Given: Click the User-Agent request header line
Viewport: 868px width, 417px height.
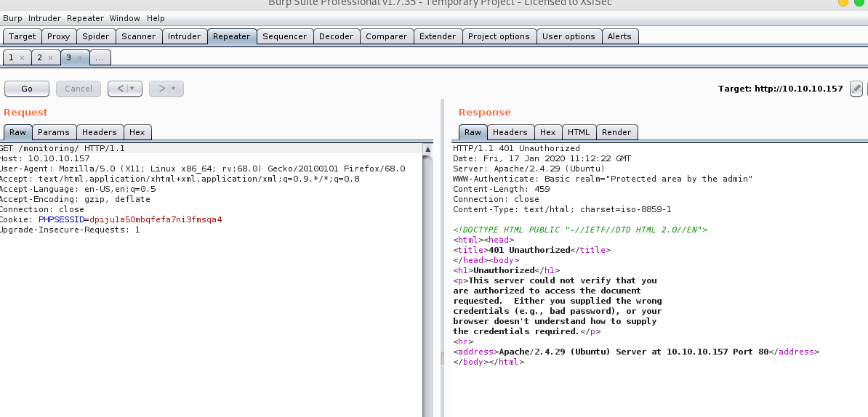Looking at the screenshot, I should [x=202, y=169].
